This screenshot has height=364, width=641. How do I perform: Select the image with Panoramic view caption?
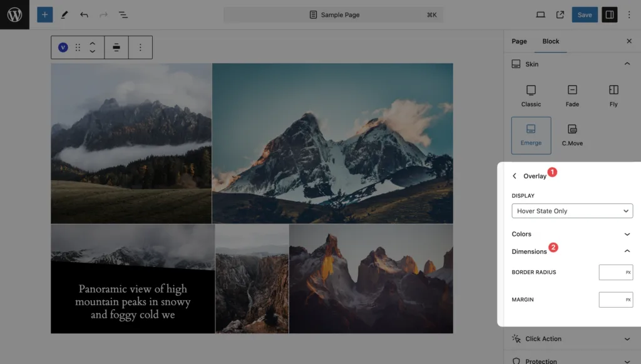[x=133, y=278]
